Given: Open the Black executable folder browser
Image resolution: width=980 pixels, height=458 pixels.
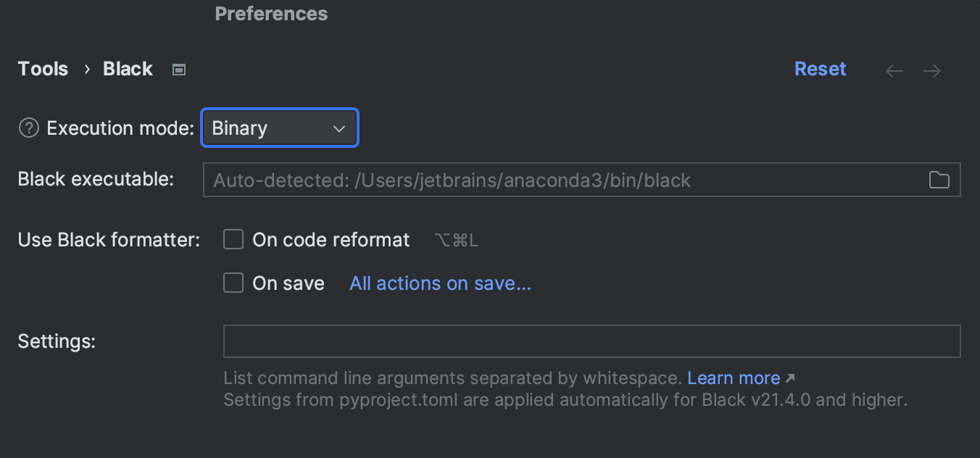Looking at the screenshot, I should point(939,180).
